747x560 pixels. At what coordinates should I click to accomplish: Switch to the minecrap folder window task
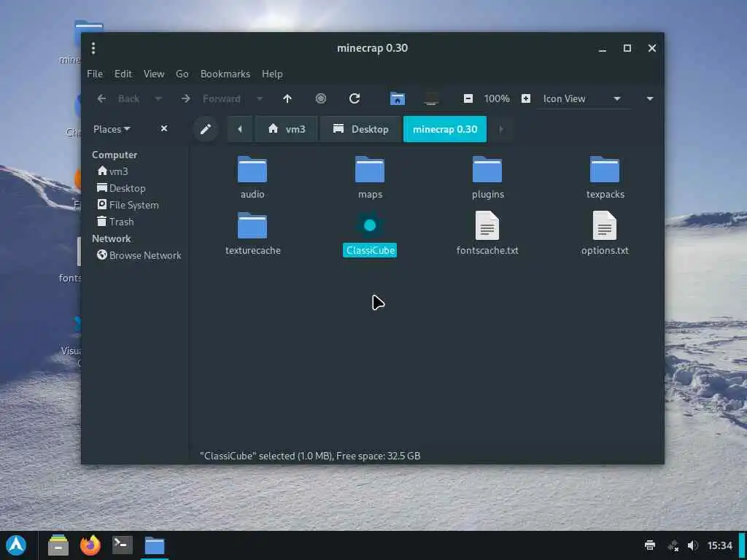[x=155, y=545]
